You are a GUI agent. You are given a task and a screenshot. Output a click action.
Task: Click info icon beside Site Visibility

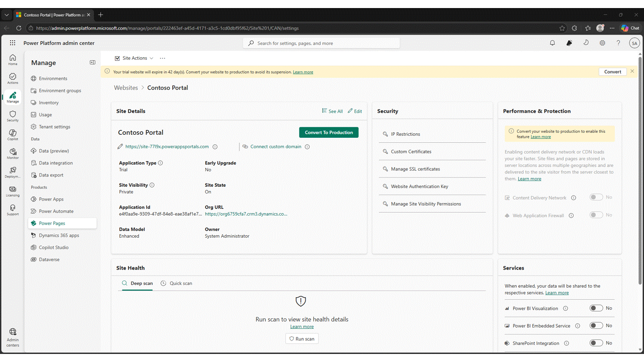[x=152, y=185]
